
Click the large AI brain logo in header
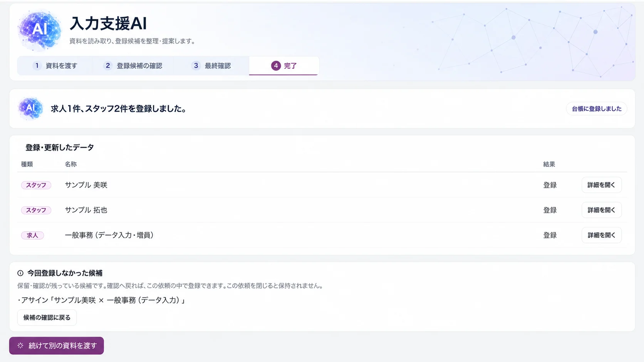coord(39,30)
